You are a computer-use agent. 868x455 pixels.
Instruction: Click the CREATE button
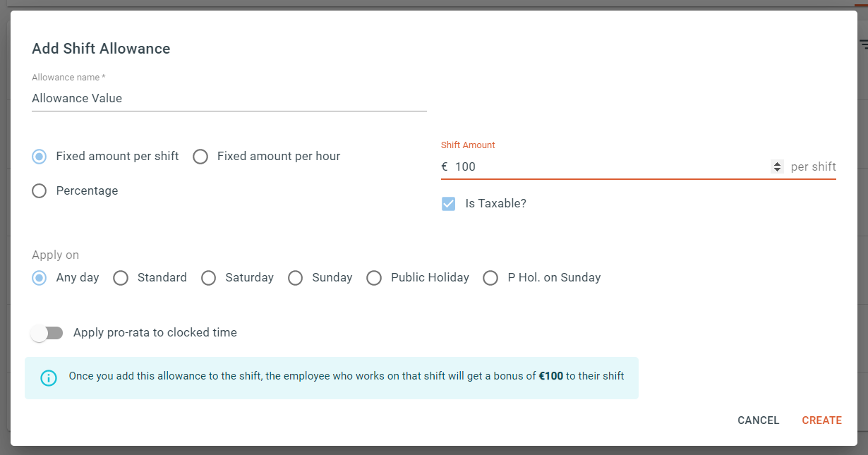821,420
